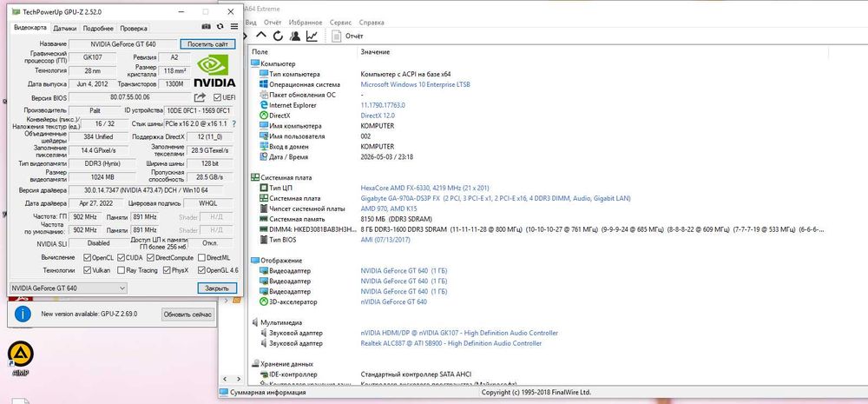Click the DirectX row Xbox icon
Viewport: 868px width, 404px height.
264,116
